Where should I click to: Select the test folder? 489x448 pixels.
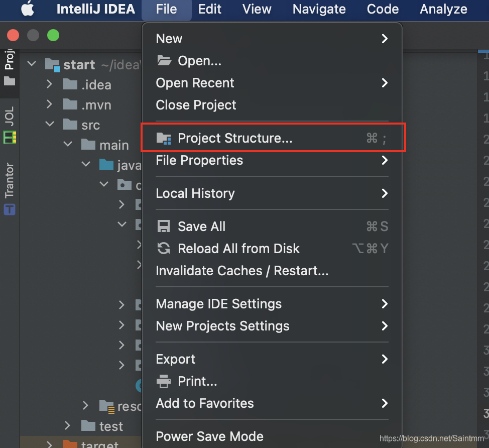coord(111,426)
